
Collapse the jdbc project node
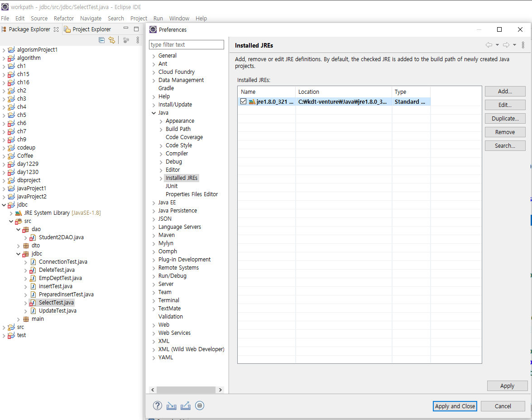pos(4,205)
